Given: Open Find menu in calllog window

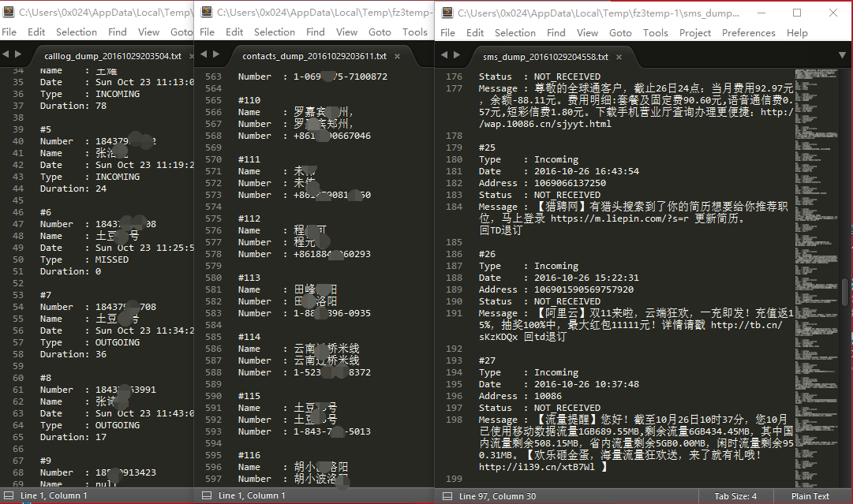Looking at the screenshot, I should pos(117,32).
